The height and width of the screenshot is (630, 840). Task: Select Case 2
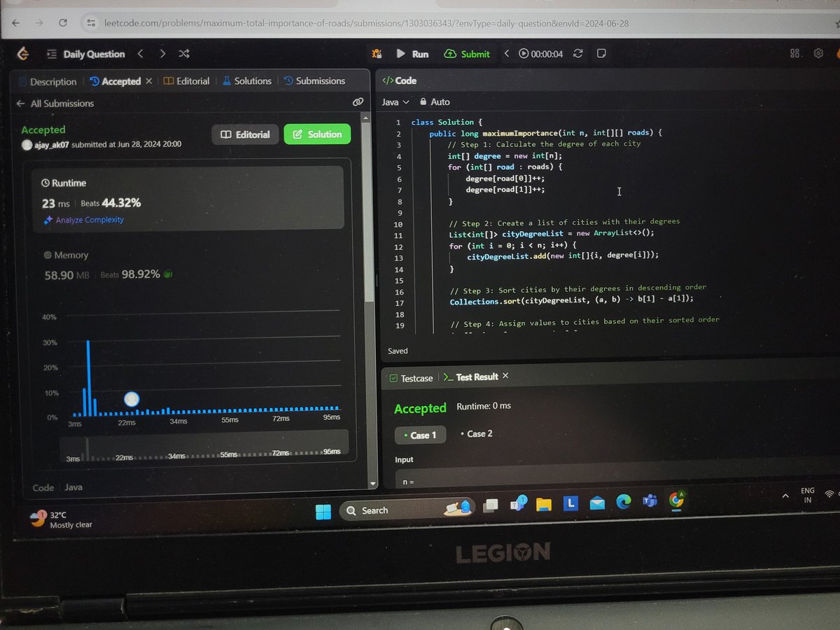point(476,434)
